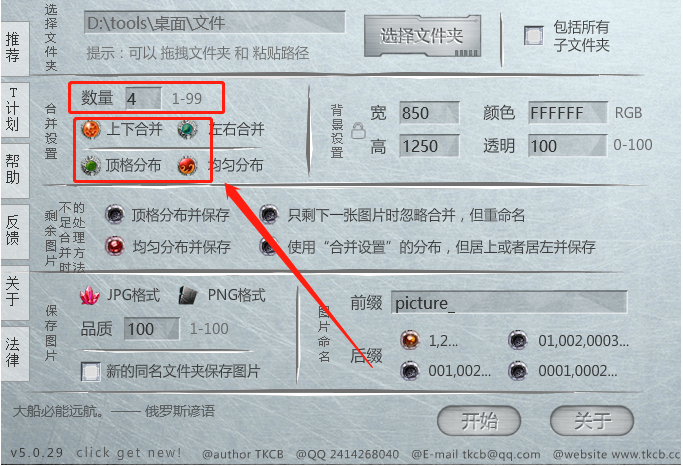Pick the PNG格式 dark gem icon

click(x=189, y=296)
